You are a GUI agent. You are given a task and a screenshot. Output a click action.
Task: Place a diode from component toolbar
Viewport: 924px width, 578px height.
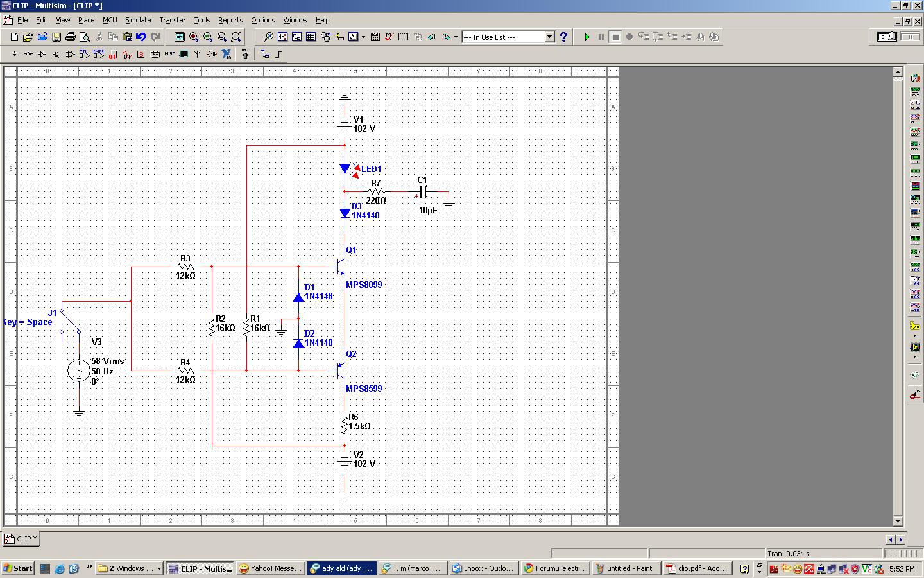click(42, 55)
